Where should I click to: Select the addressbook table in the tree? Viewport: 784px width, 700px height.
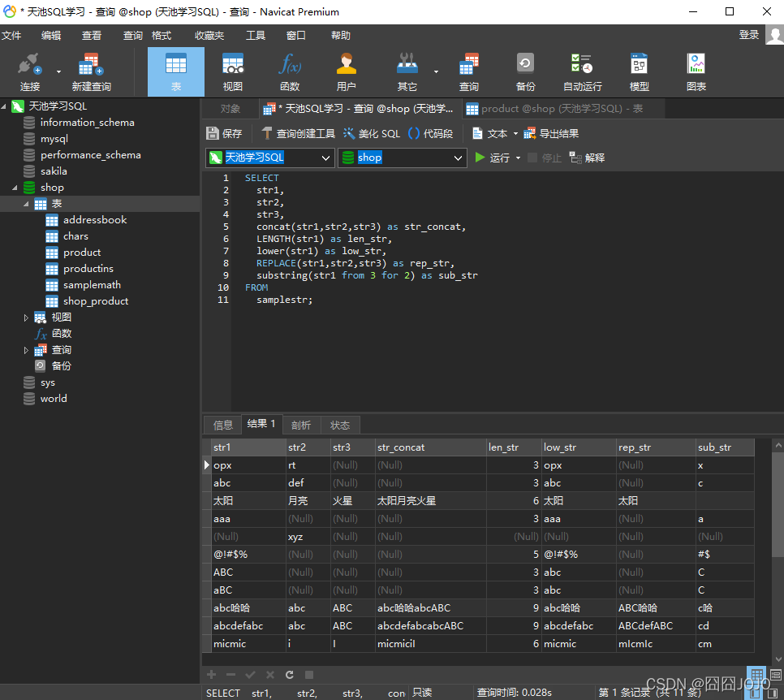95,220
